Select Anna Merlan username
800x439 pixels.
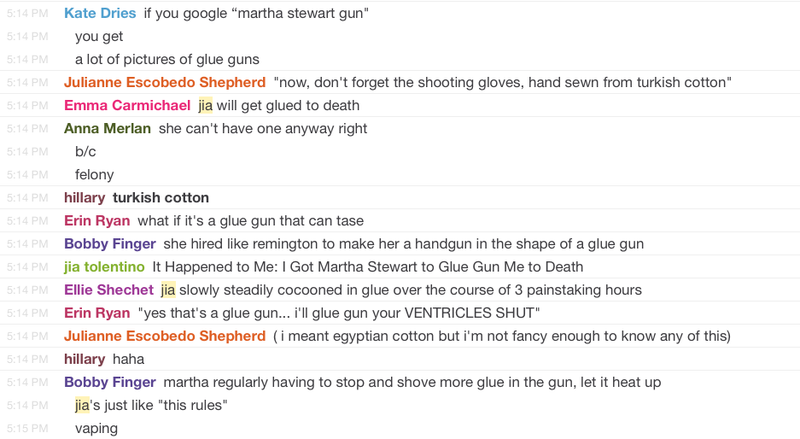click(107, 129)
